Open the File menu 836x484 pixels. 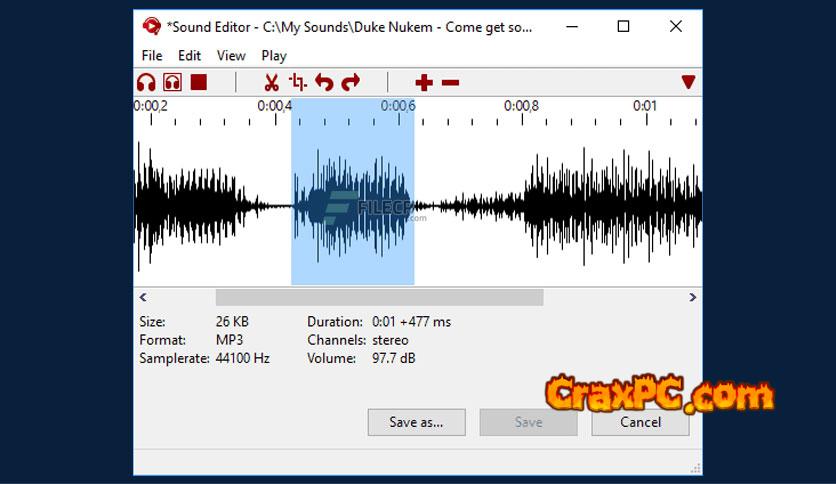[152, 55]
